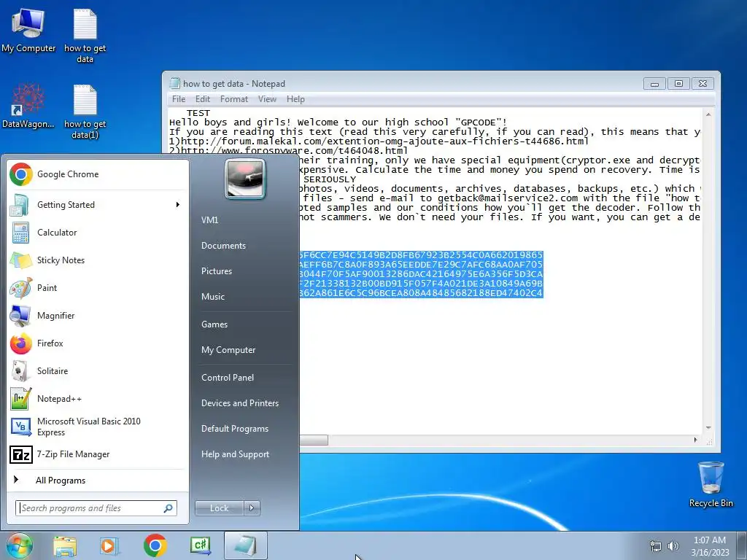The width and height of the screenshot is (747, 560).
Task: Click the Lock button
Action: pos(220,508)
